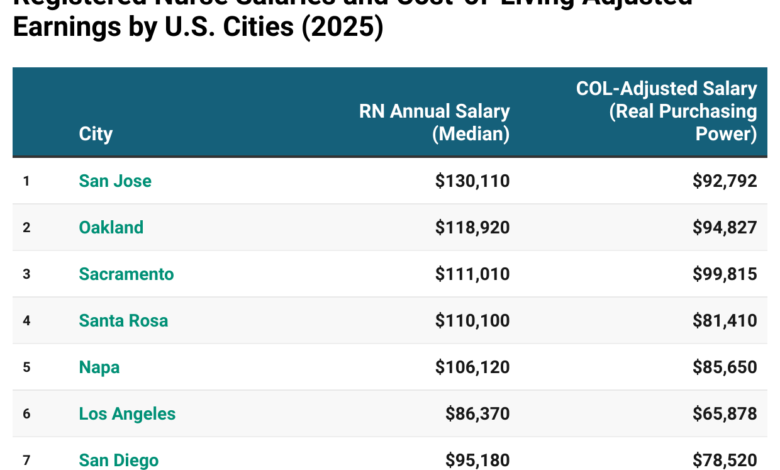Select Santa Rosa's $110,100 salary cell

472,321
